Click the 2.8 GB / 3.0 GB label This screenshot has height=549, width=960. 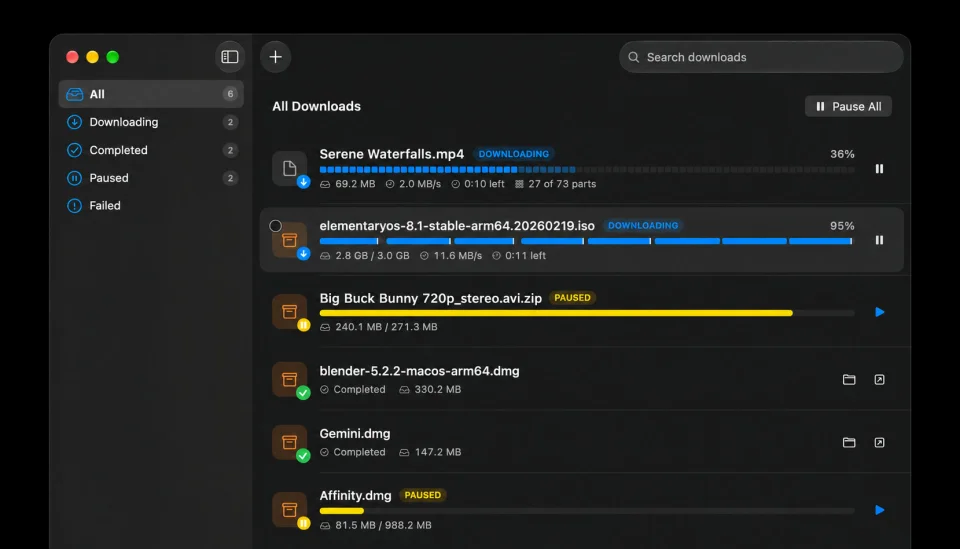pyautogui.click(x=372, y=255)
